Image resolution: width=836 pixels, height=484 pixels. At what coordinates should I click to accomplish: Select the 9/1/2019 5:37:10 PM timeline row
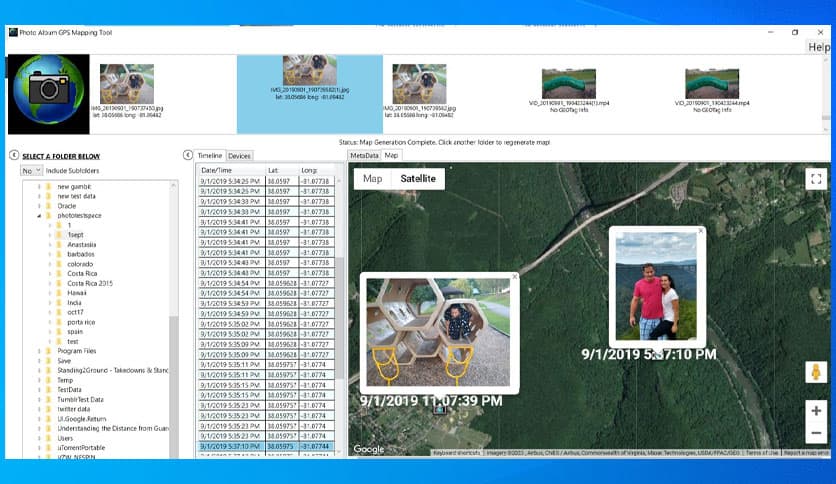(x=267, y=446)
